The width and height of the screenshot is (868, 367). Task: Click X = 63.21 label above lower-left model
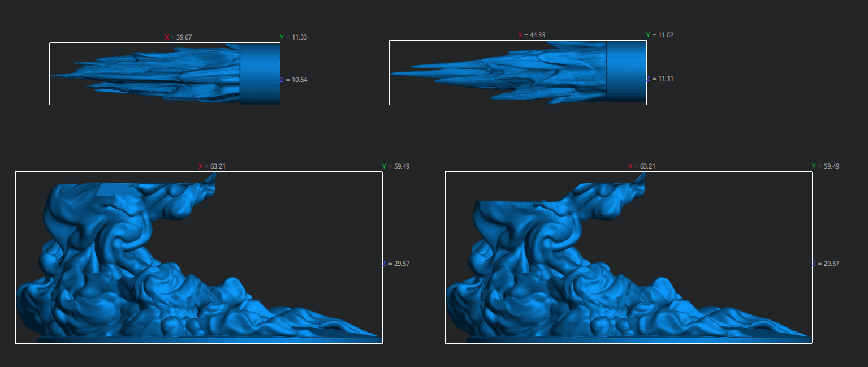coord(212,166)
